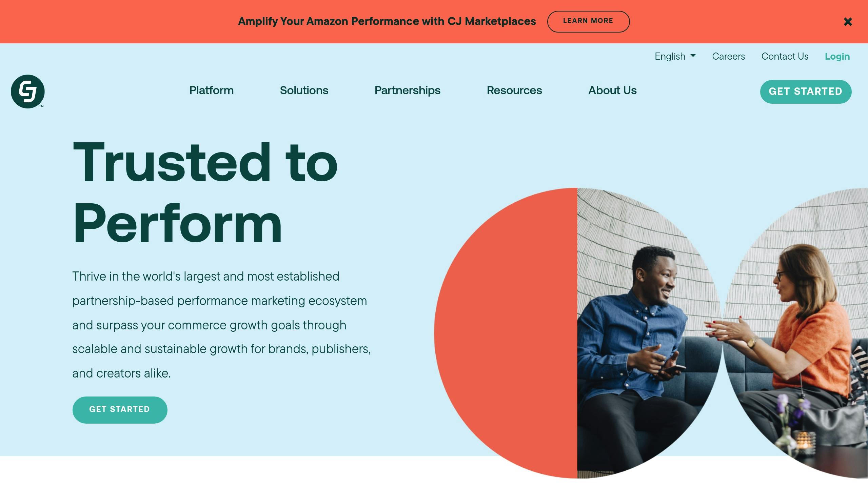Screen dimensions: 868x488
Task: Dismiss the promo banner with the X
Action: coord(848,22)
